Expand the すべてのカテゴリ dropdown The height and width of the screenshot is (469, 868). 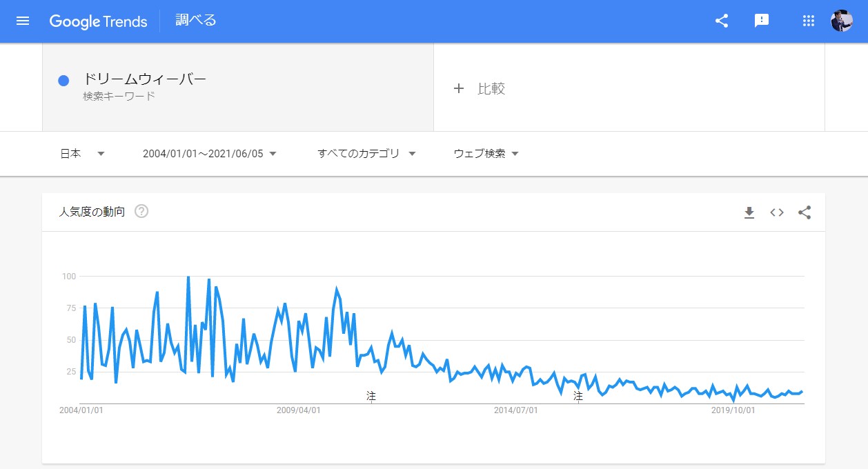(366, 154)
